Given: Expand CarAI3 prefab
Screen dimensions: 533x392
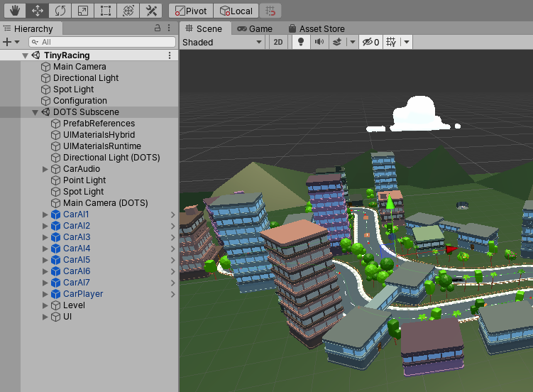Looking at the screenshot, I should click(45, 237).
